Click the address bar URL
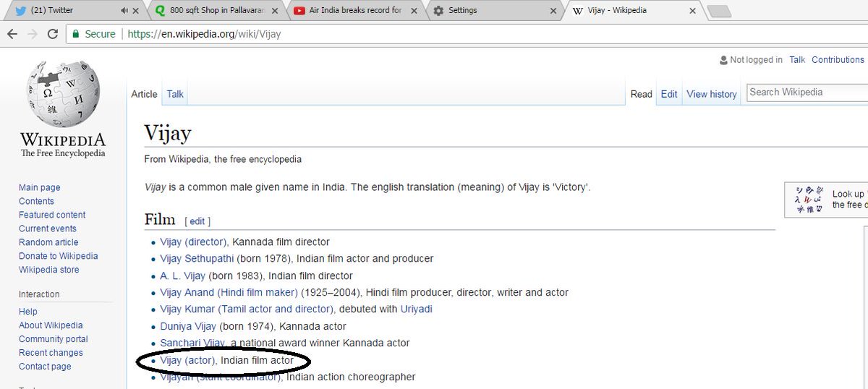Viewport: 868px width, 389px height. (x=204, y=34)
